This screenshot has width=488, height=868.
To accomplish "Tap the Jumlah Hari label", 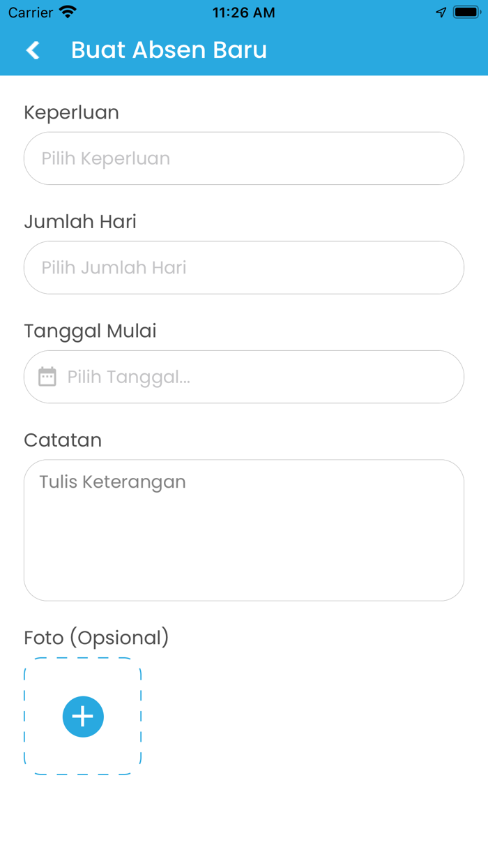I will [80, 222].
